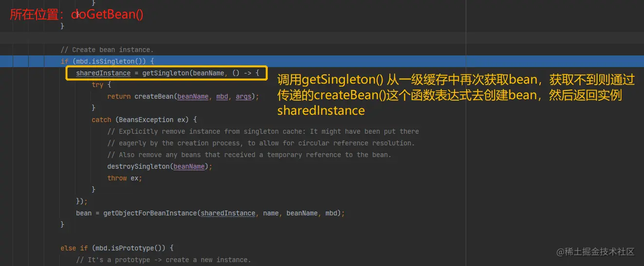644x266 pixels.
Task: Click sharedInstance on the getSingleton assignment line
Action: point(103,73)
